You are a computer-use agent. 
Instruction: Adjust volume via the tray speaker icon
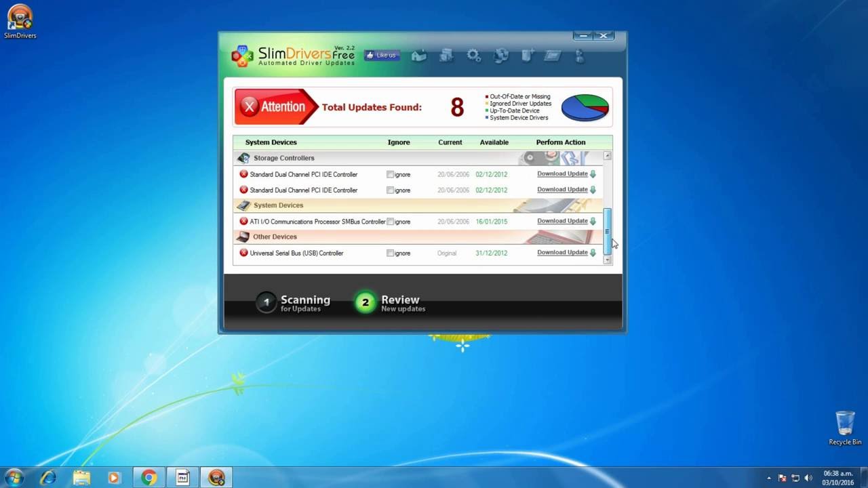pos(808,478)
